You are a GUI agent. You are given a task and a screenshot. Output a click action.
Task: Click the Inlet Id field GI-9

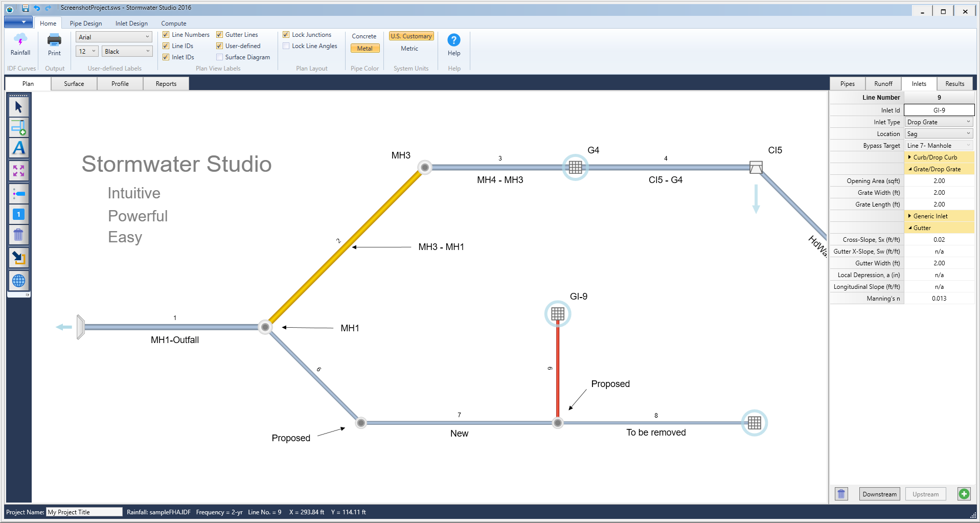(939, 110)
